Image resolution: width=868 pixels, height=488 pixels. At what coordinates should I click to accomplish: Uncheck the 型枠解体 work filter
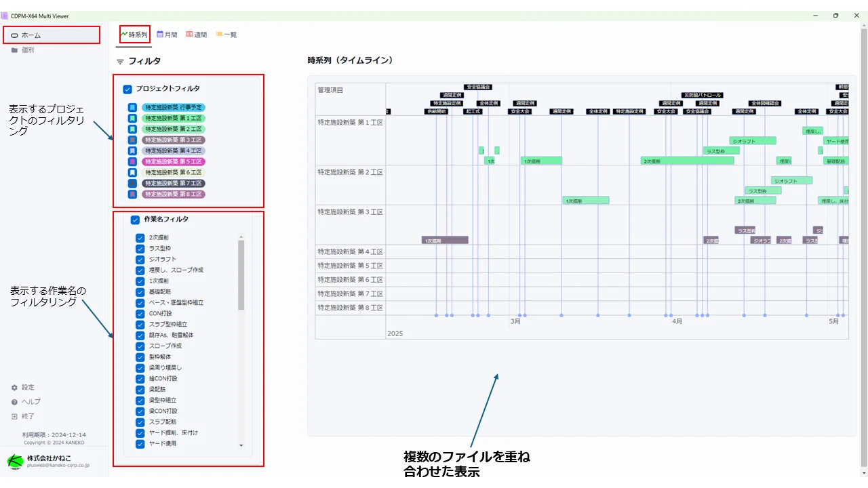pyautogui.click(x=140, y=357)
